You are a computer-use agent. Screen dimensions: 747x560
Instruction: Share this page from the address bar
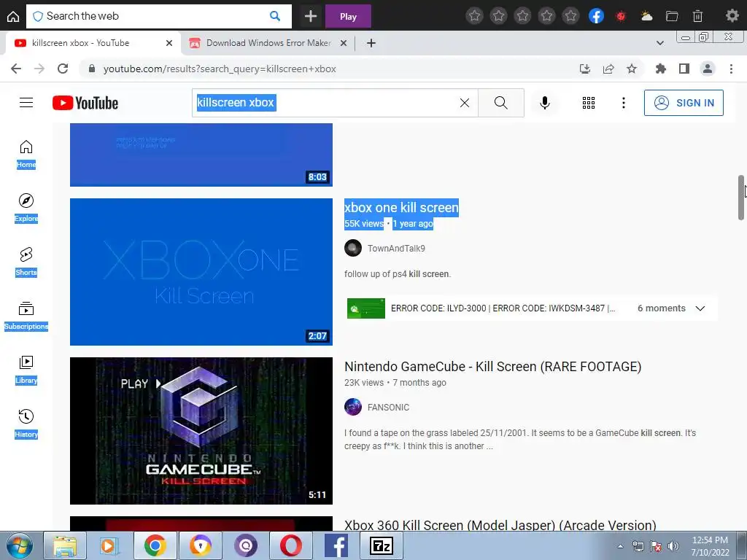pyautogui.click(x=608, y=69)
